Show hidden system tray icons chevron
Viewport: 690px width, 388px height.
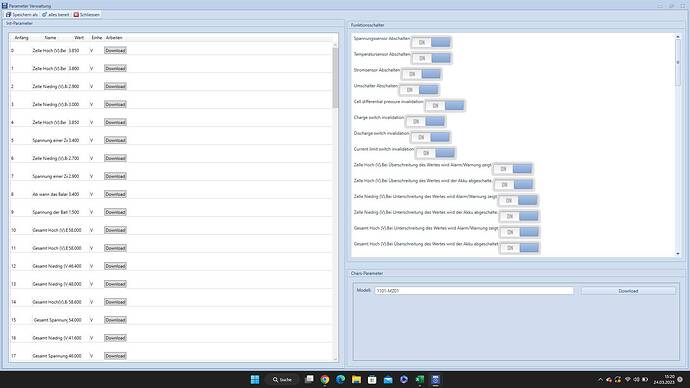(x=600, y=379)
